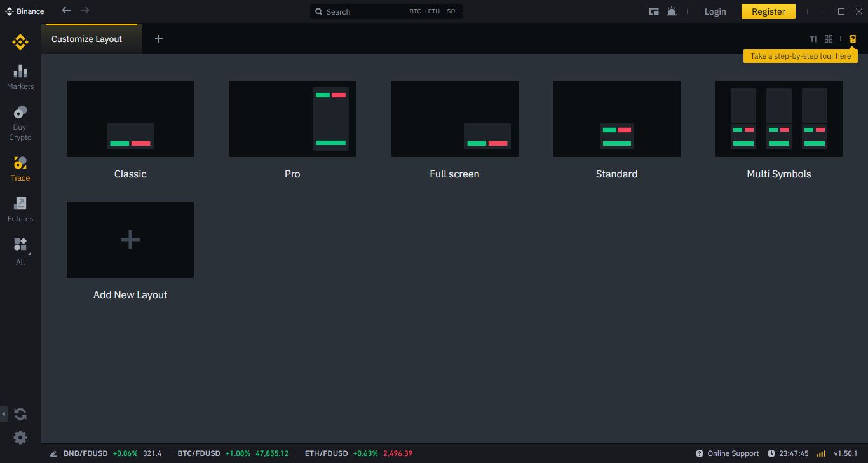The width and height of the screenshot is (868, 463).
Task: Select the Customize Layout tab
Action: pos(92,39)
